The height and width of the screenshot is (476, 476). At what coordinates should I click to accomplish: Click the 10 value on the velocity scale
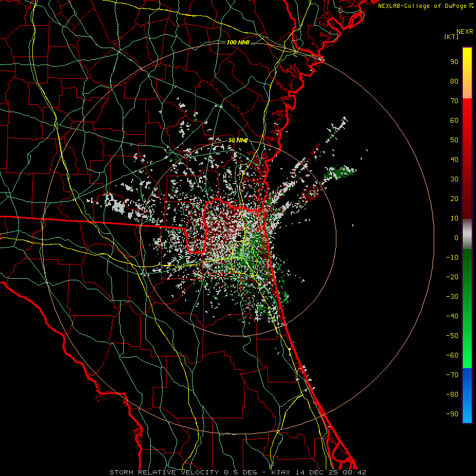click(454, 218)
